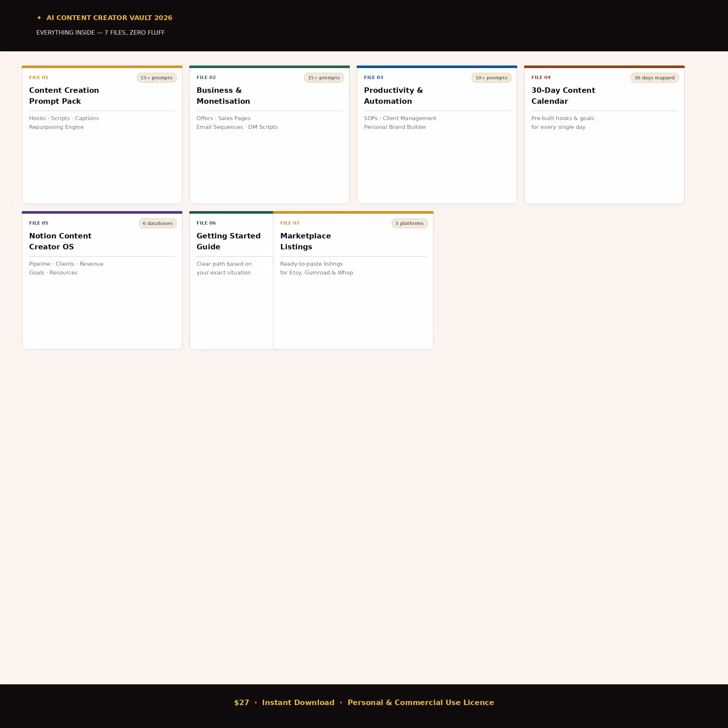
Task: Select the '10+ prompts' badge on File 03
Action: tap(491, 78)
